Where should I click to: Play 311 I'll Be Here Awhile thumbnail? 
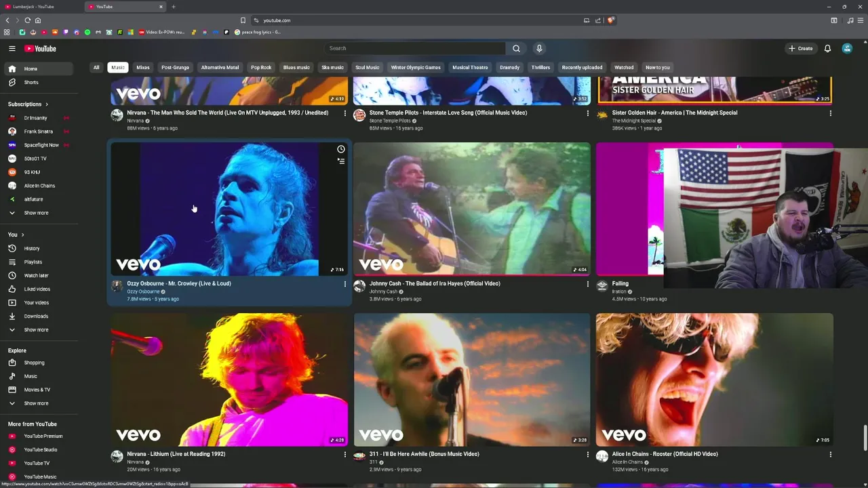pyautogui.click(x=472, y=380)
